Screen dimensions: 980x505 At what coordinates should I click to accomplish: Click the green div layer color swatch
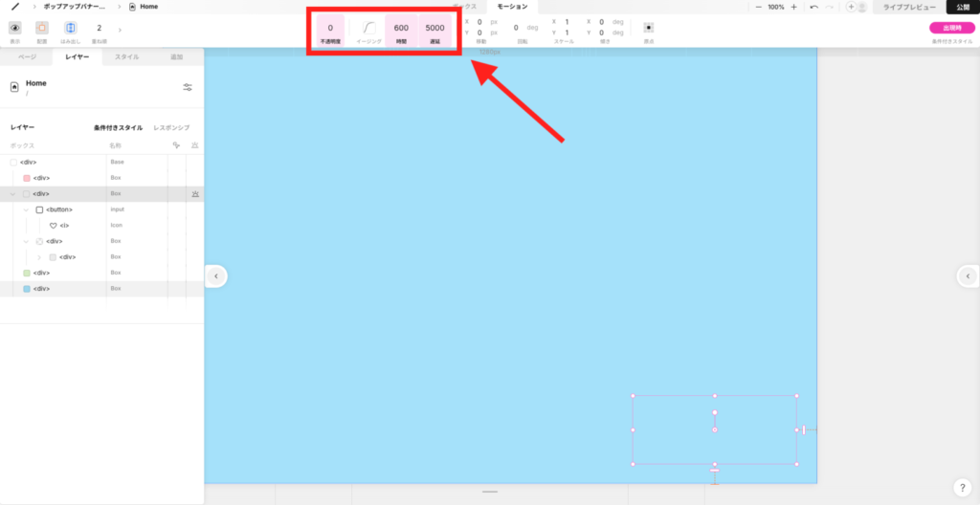(26, 274)
